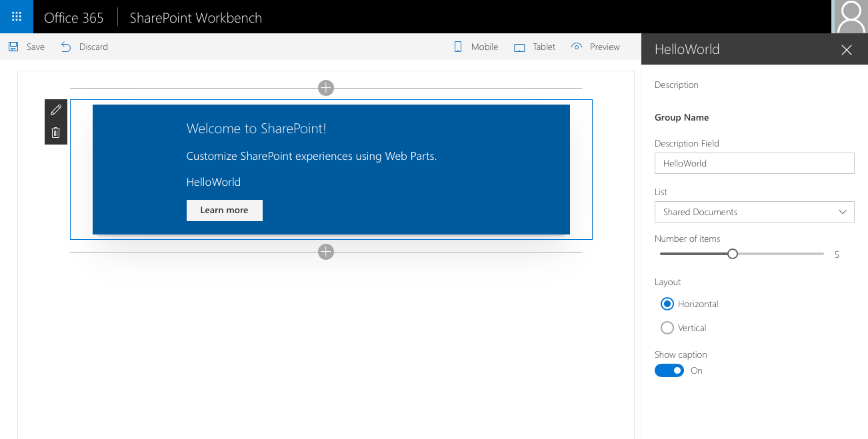Click the Save label in the toolbar

pos(35,47)
